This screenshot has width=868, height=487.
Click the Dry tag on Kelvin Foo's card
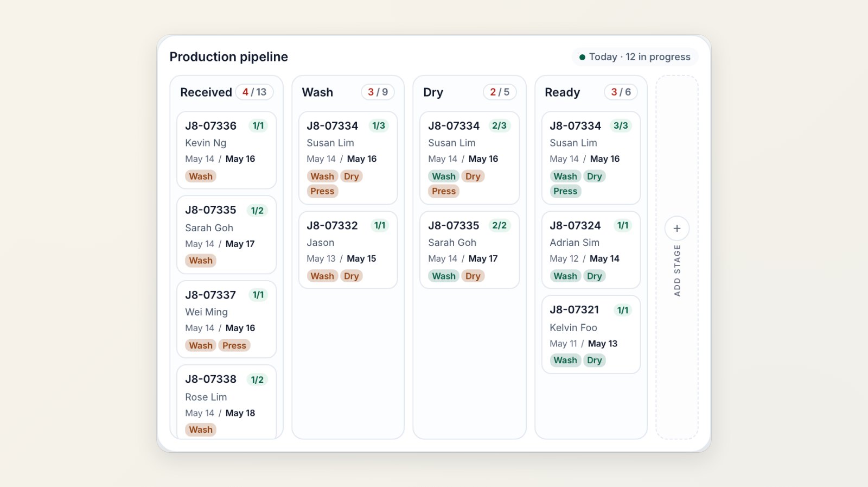click(x=595, y=360)
